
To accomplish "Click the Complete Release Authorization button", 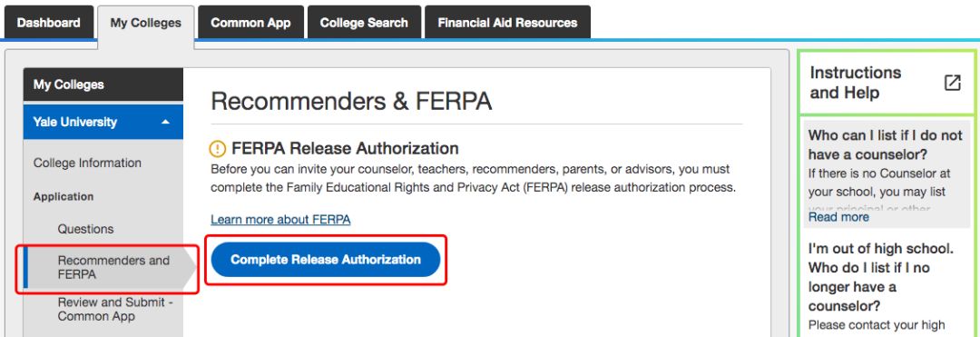I will [x=326, y=260].
